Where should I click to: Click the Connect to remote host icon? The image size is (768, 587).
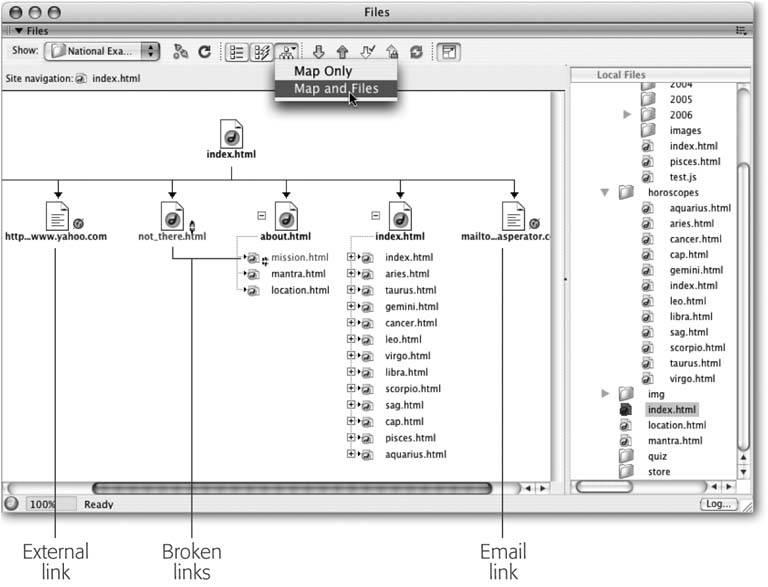tap(180, 50)
